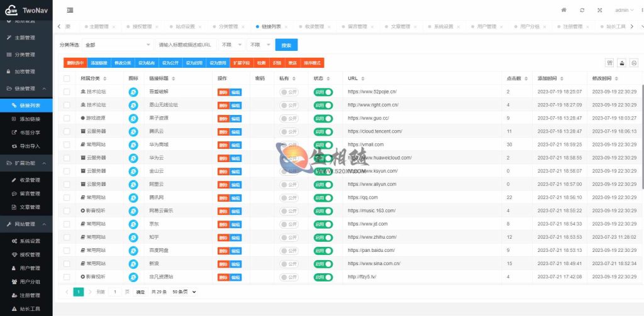Toggle the 公开 private switch for 京东

point(289,224)
